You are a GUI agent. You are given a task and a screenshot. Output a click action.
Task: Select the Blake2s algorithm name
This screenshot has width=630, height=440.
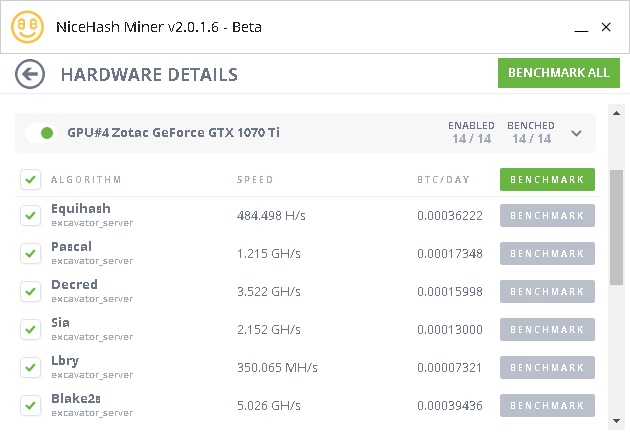coord(76,398)
